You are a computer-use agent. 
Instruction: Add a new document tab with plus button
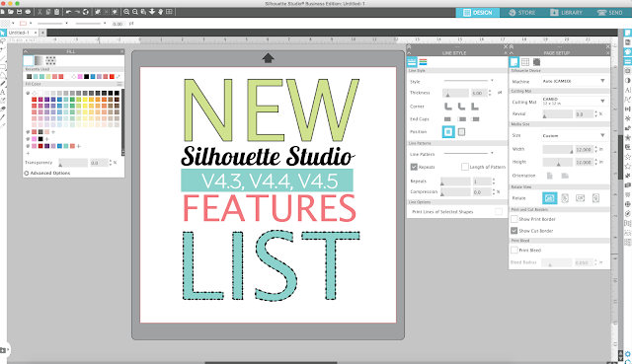tap(42, 33)
